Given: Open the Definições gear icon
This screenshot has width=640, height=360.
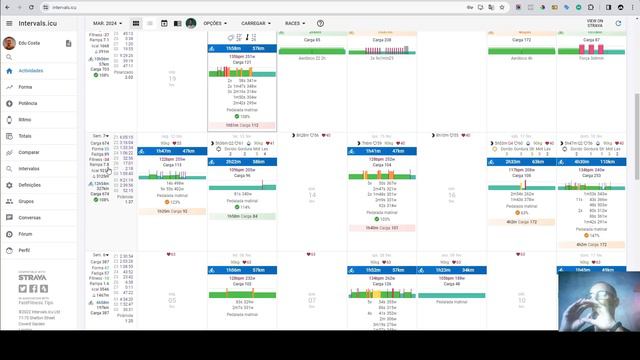Looking at the screenshot, I should (x=9, y=185).
